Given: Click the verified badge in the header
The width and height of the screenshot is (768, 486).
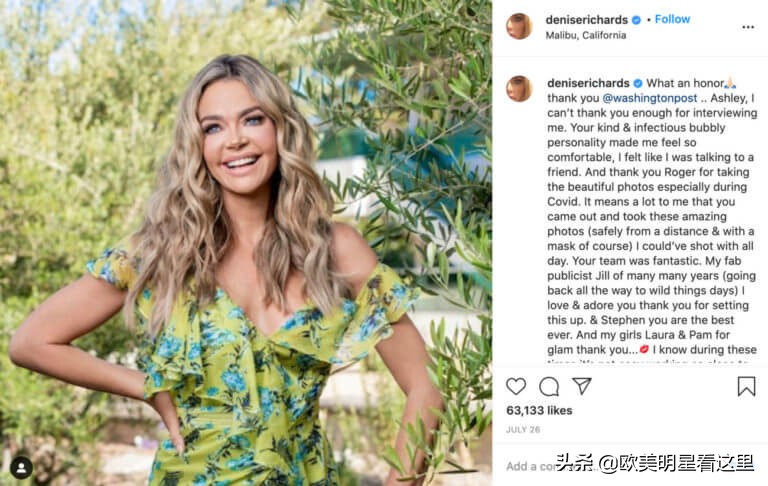Looking at the screenshot, I should pos(636,20).
